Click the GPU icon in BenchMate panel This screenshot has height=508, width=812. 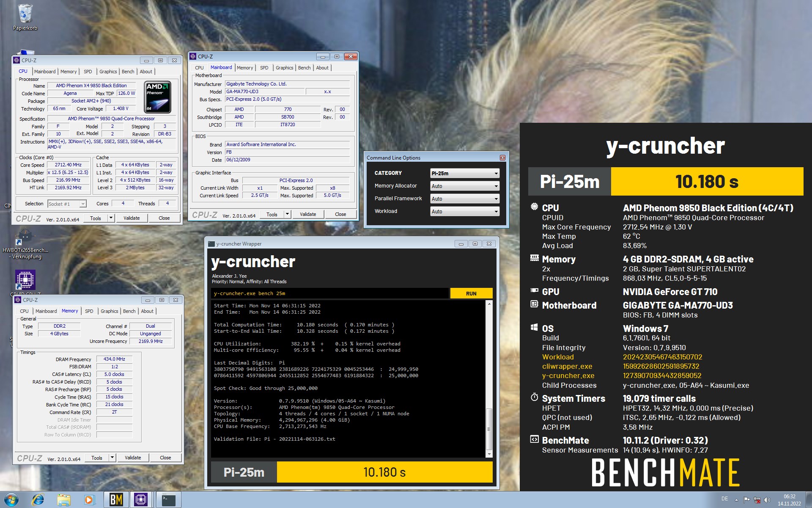point(534,291)
